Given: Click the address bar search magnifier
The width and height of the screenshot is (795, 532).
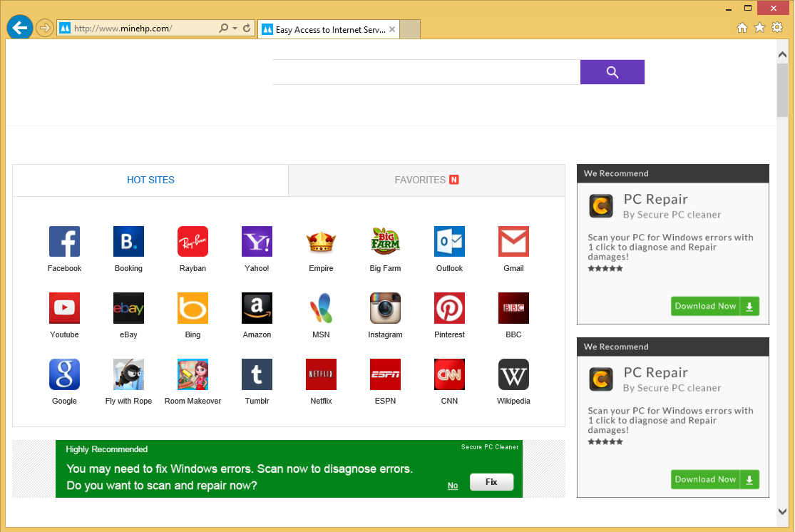Looking at the screenshot, I should click(x=223, y=29).
